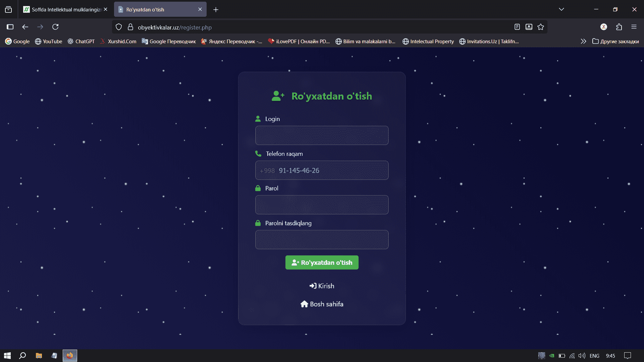Viewport: 644px width, 362px height.
Task: Click the padlock site information icon
Action: coord(130,27)
